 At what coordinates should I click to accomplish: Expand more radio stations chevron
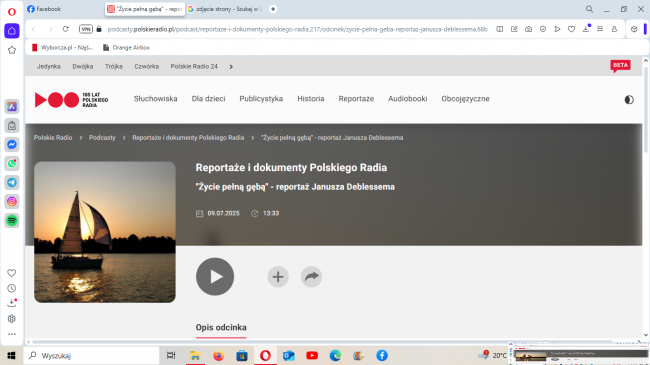[x=231, y=66]
